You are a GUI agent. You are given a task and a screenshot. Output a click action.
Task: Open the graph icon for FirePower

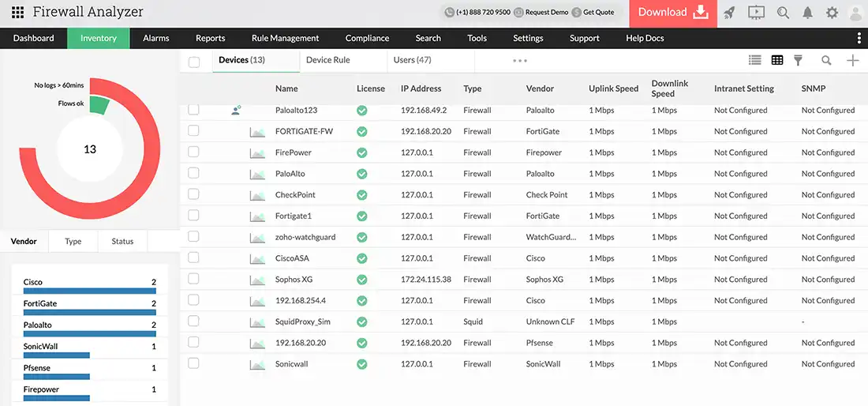coord(257,153)
